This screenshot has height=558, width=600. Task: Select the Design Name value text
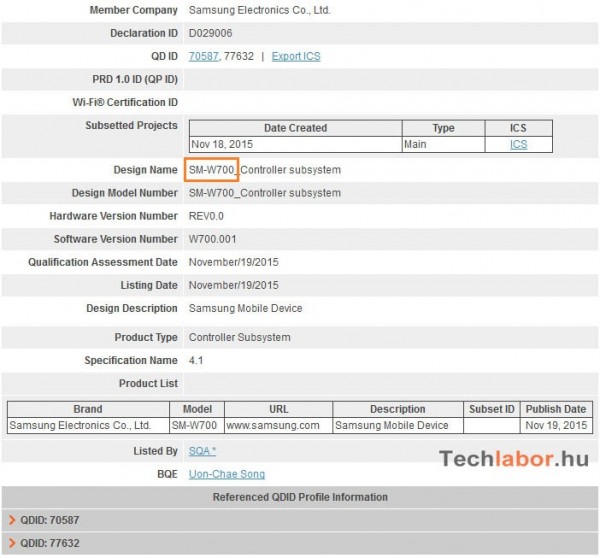tap(264, 170)
